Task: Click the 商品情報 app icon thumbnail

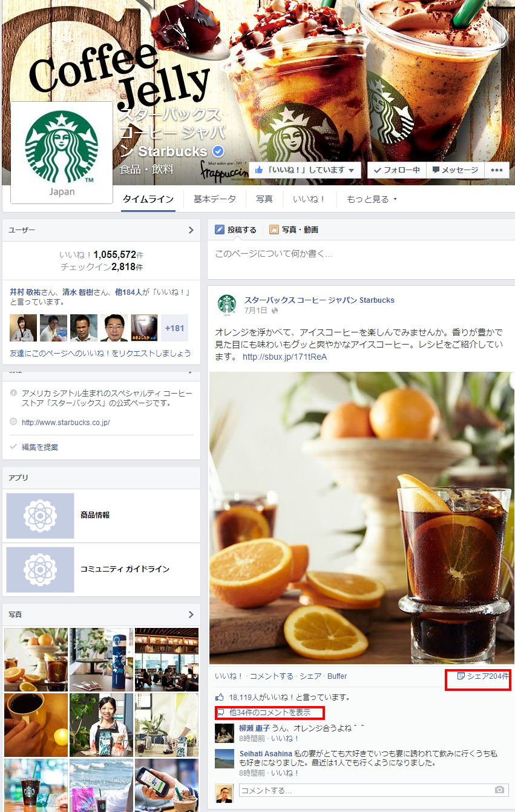Action: [x=40, y=516]
